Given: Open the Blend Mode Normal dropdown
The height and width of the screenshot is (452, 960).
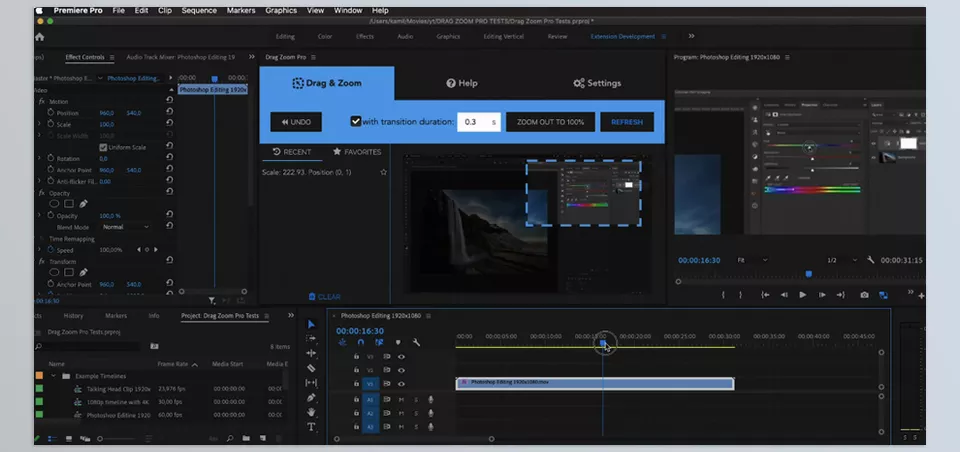Looking at the screenshot, I should (126, 227).
